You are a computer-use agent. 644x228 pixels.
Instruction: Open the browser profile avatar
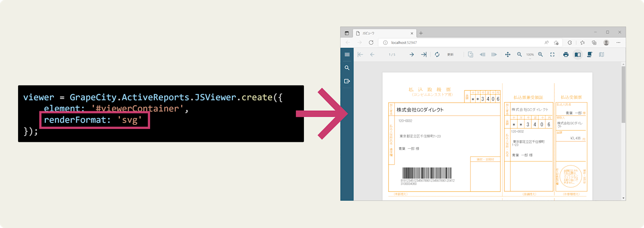tap(606, 43)
